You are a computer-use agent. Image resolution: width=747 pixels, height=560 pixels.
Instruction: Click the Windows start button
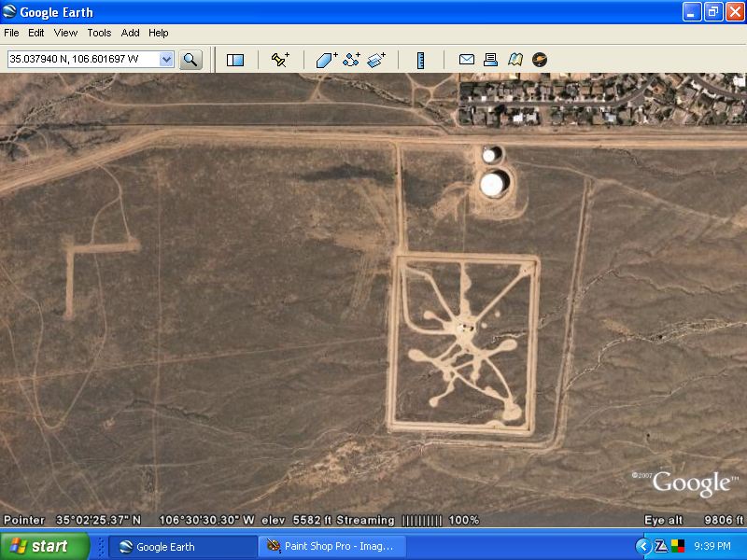(x=45, y=546)
